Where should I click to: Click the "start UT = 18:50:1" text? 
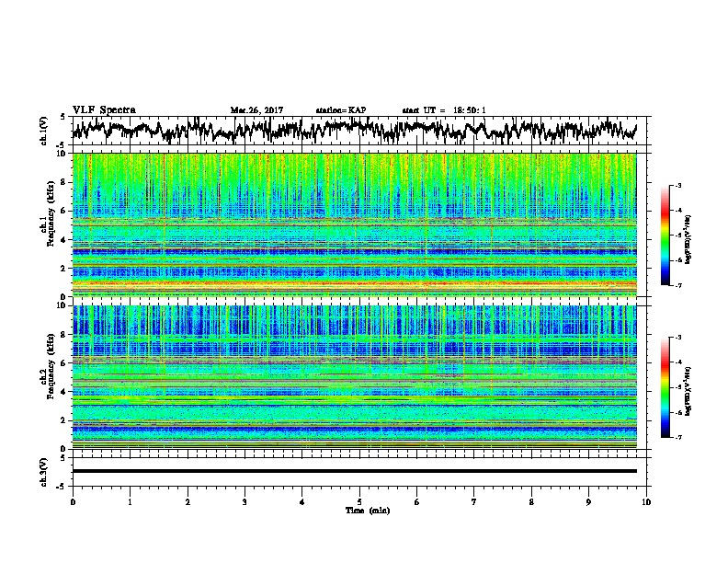444,110
